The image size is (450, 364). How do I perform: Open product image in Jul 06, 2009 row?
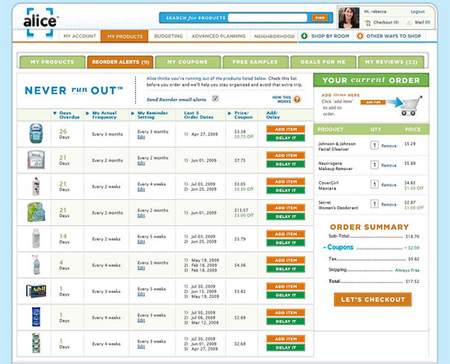click(x=36, y=317)
